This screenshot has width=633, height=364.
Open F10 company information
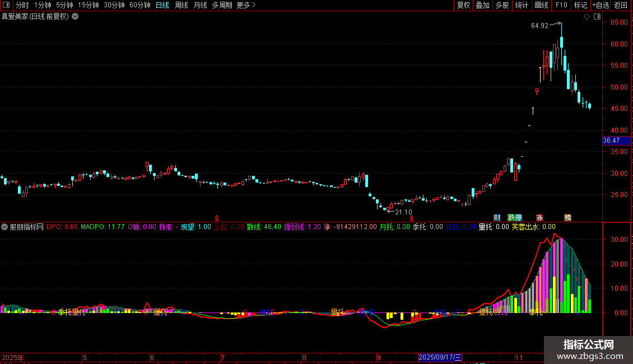click(x=561, y=5)
